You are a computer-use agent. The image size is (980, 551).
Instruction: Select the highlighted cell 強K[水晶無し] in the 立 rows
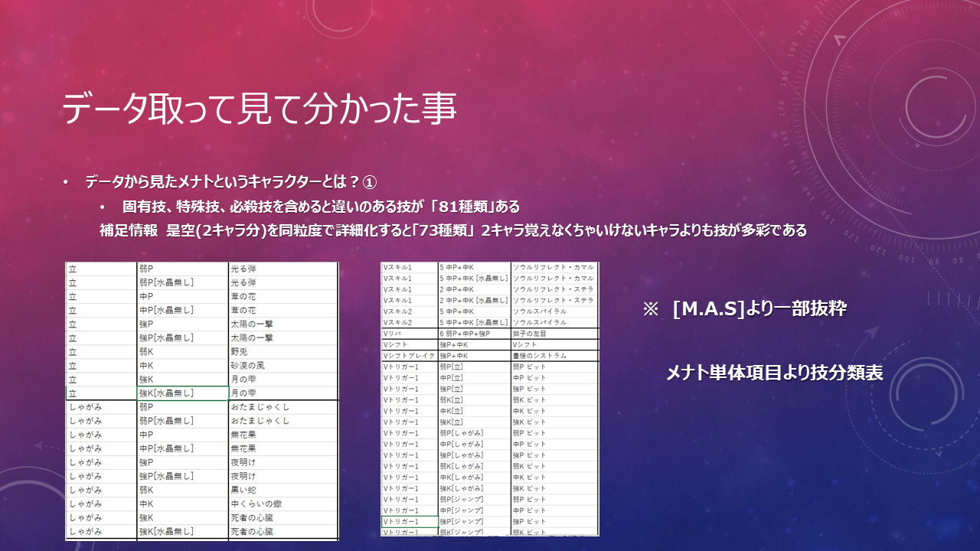click(x=182, y=393)
